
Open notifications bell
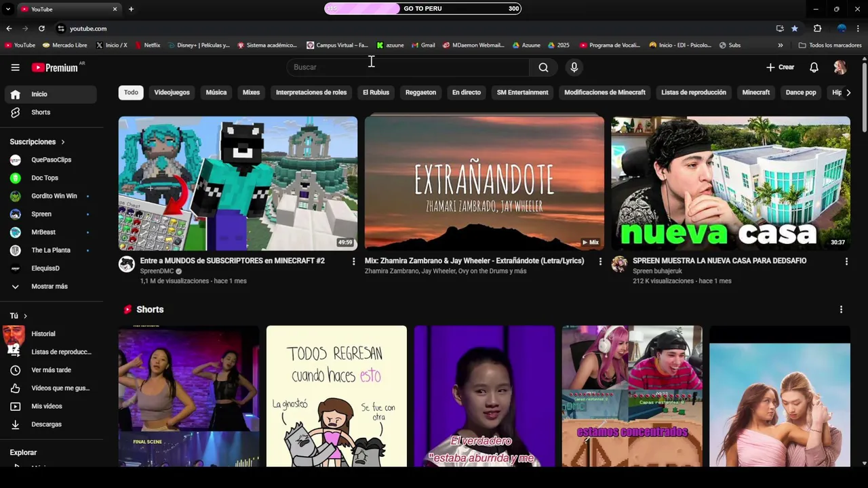[x=814, y=67]
